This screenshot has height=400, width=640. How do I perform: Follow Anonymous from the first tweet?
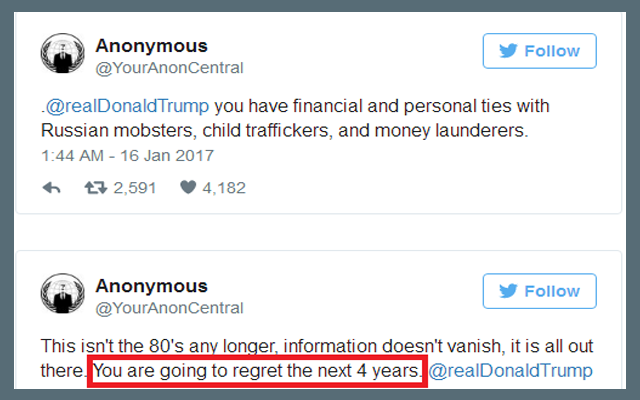(539, 51)
